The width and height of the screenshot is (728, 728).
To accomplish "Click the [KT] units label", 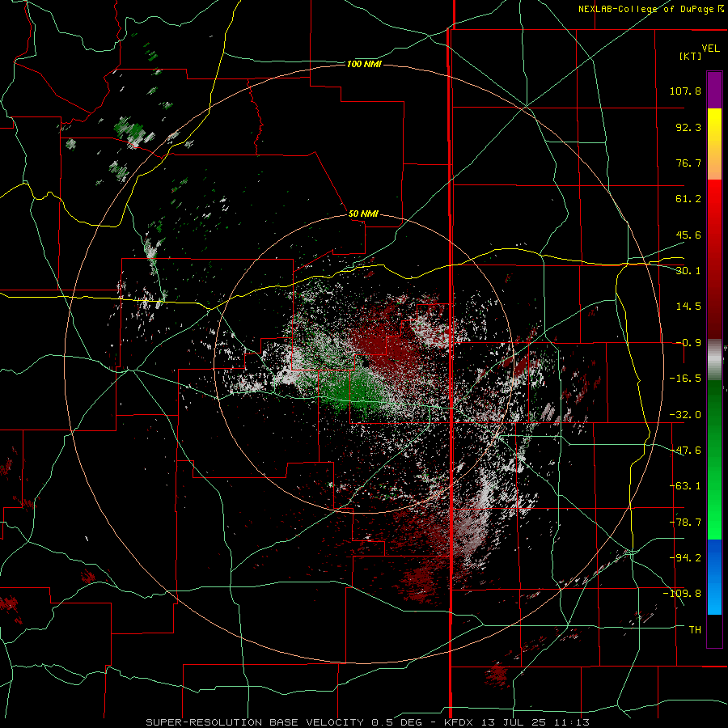I will (x=691, y=56).
